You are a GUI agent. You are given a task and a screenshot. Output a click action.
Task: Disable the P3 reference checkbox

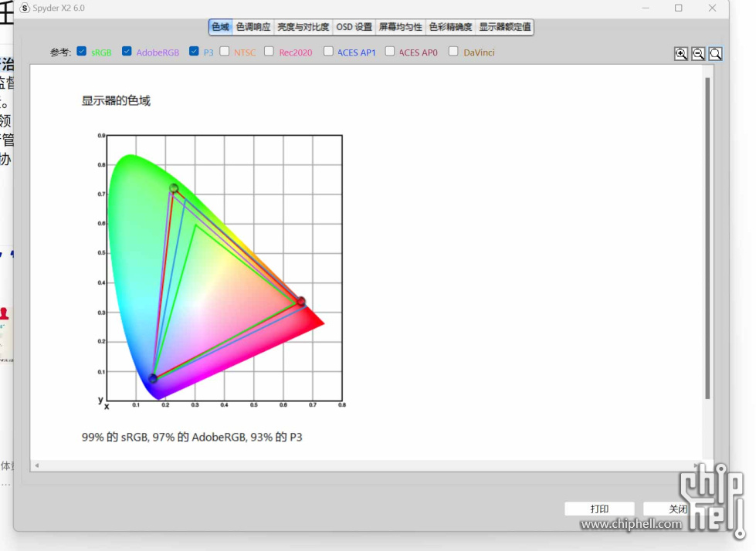tap(194, 52)
